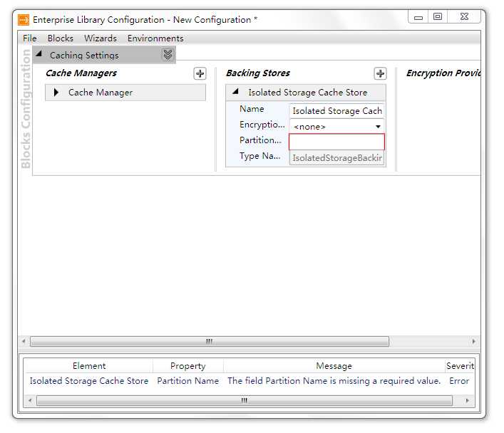Maximize the Enterprise Library Configuration window
This screenshot has width=504, height=433.
[438, 16]
